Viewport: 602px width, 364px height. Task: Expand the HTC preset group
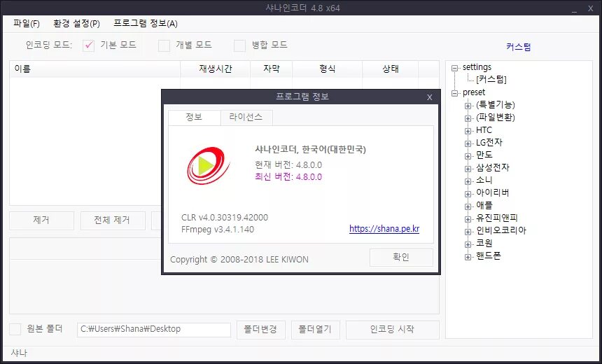coord(468,132)
